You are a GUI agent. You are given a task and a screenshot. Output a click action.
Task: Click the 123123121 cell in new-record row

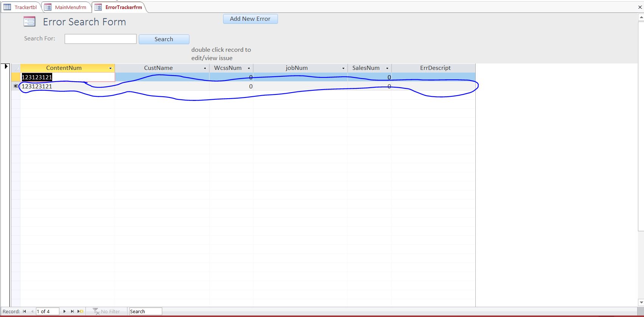68,86
